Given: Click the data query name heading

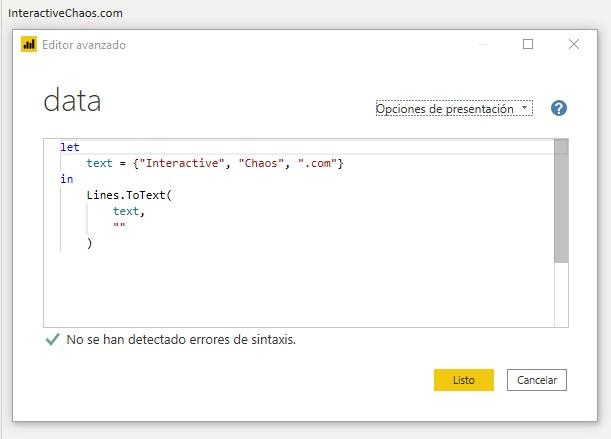Looking at the screenshot, I should coord(72,102).
